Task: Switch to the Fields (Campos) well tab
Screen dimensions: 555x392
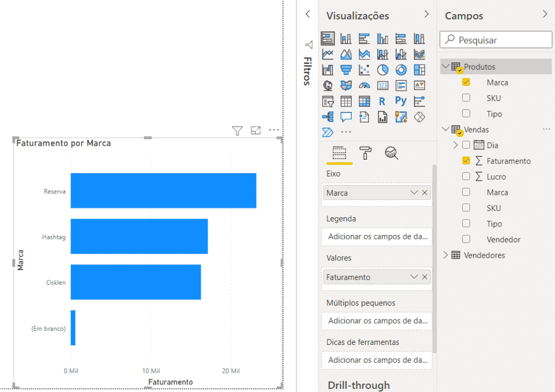Action: (339, 153)
